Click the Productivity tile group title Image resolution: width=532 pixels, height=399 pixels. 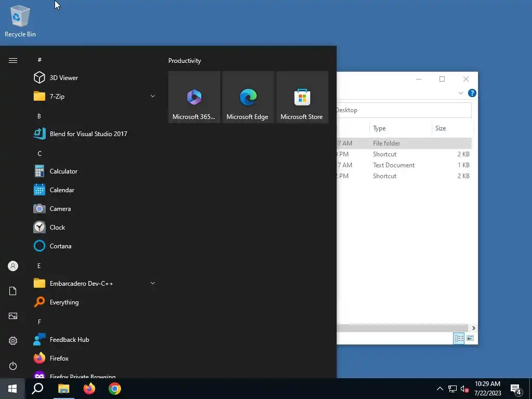(184, 61)
